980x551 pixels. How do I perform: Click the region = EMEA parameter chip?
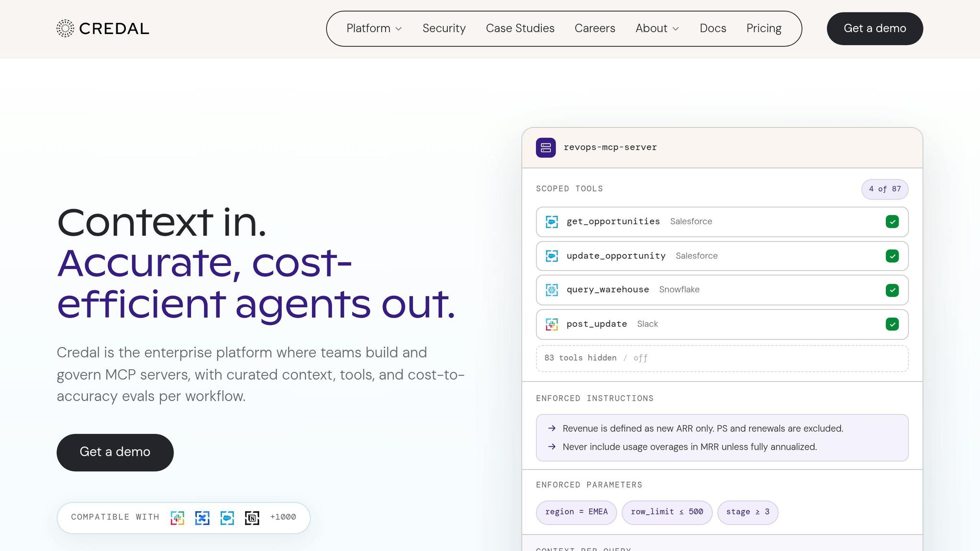click(x=576, y=512)
